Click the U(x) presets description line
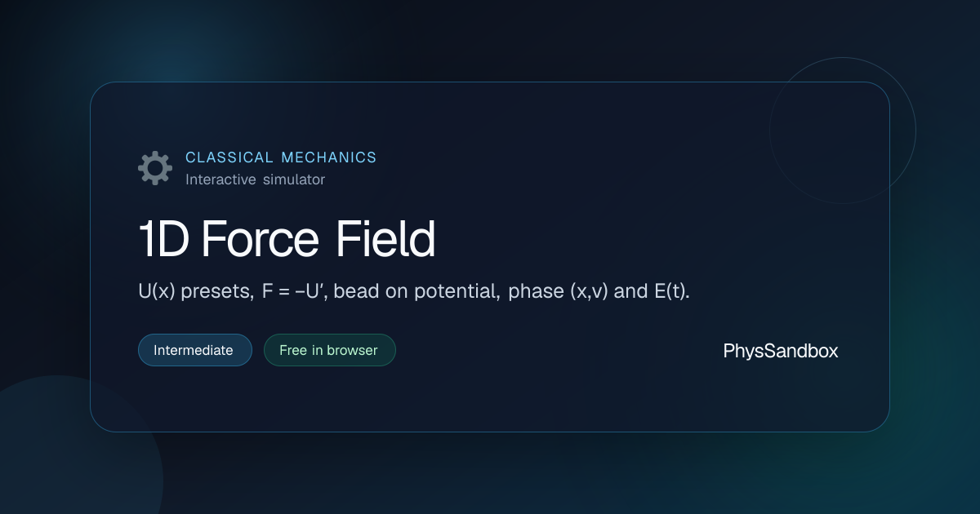Screen dimensions: 980x514 [414, 292]
